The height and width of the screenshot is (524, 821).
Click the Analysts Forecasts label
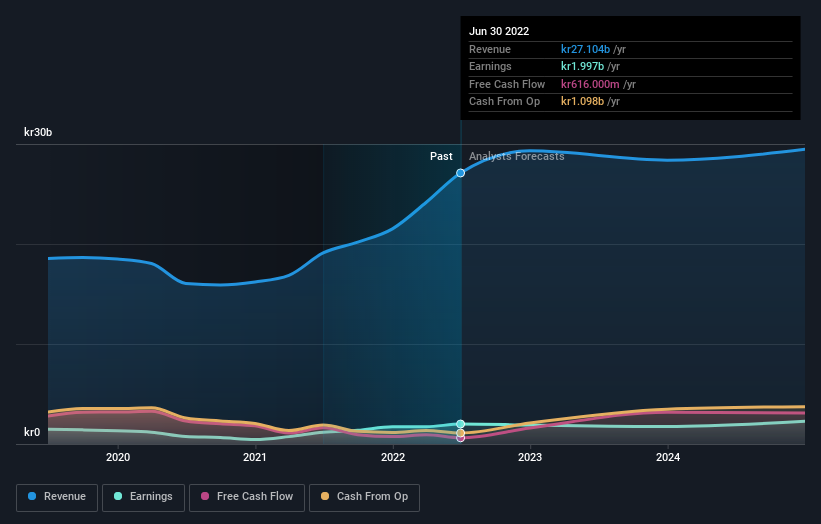pyautogui.click(x=516, y=156)
